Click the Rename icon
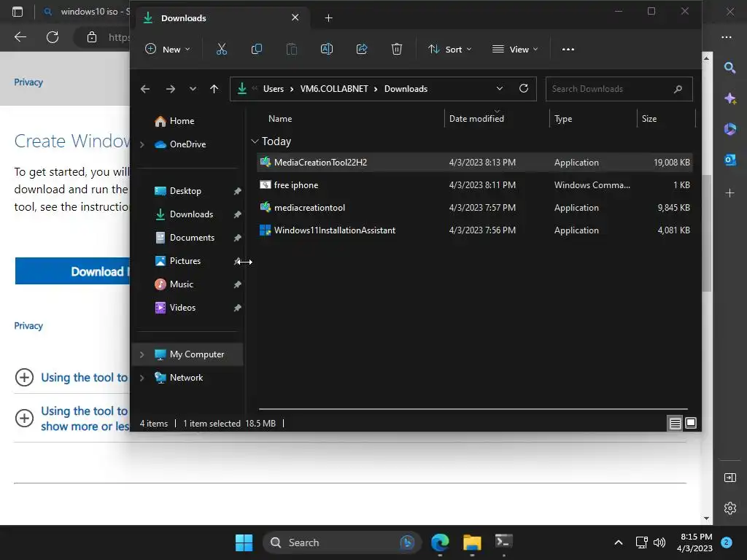The image size is (747, 560). tap(327, 49)
